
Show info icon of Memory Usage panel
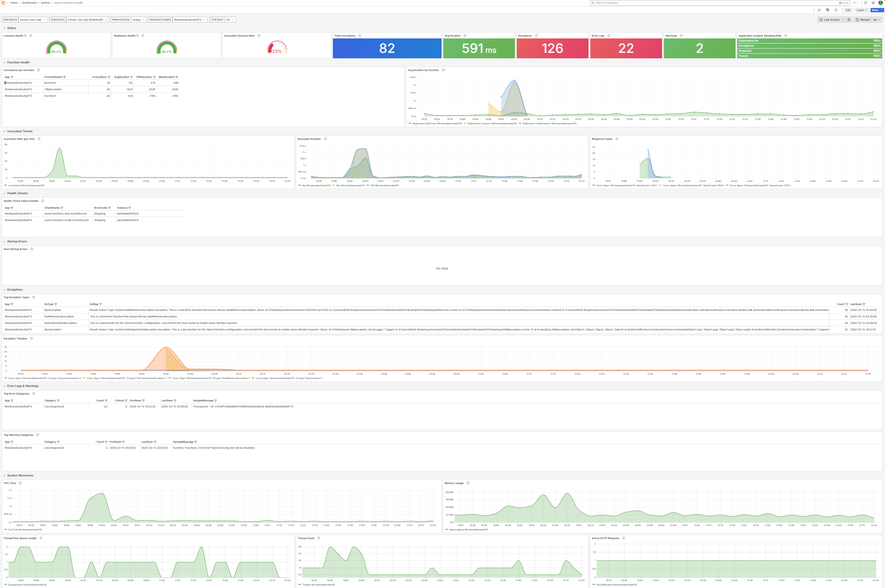tap(468, 483)
